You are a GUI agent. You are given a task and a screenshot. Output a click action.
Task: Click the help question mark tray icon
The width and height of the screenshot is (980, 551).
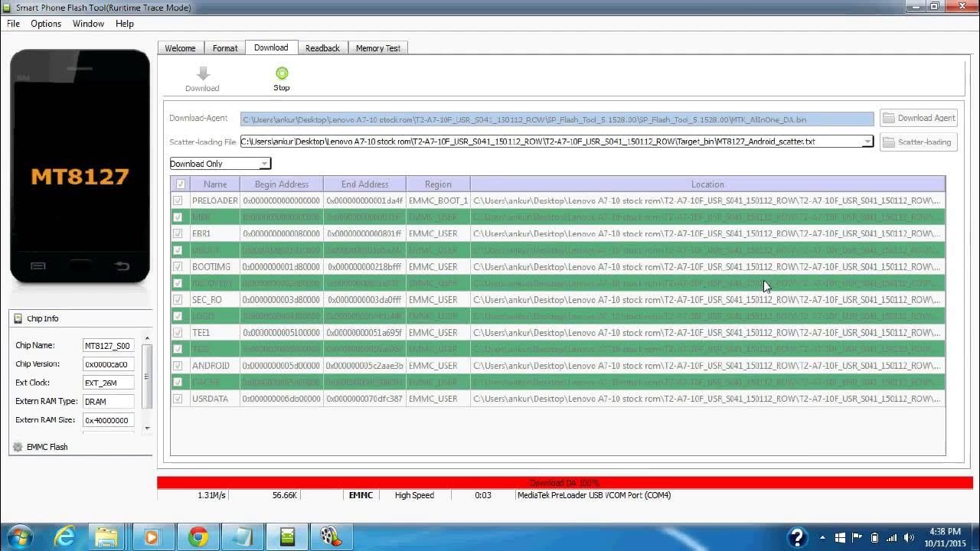pyautogui.click(x=797, y=536)
